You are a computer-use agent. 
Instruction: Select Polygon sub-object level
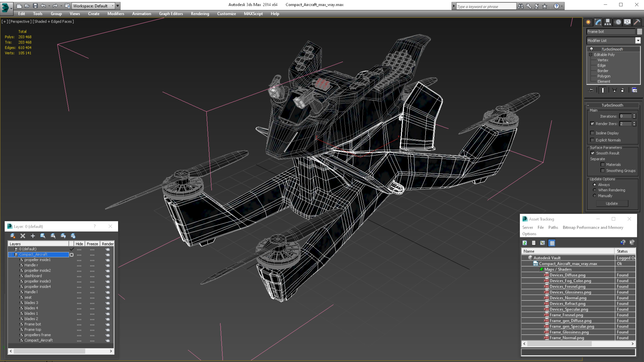[604, 76]
